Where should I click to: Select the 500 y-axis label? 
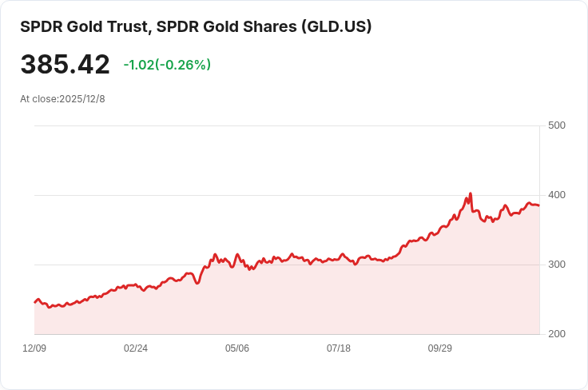(557, 125)
